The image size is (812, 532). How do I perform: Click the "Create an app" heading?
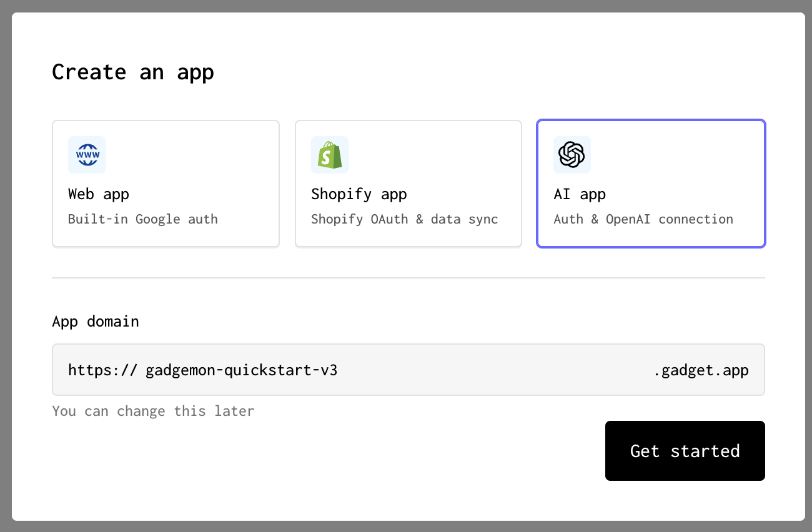coord(133,72)
